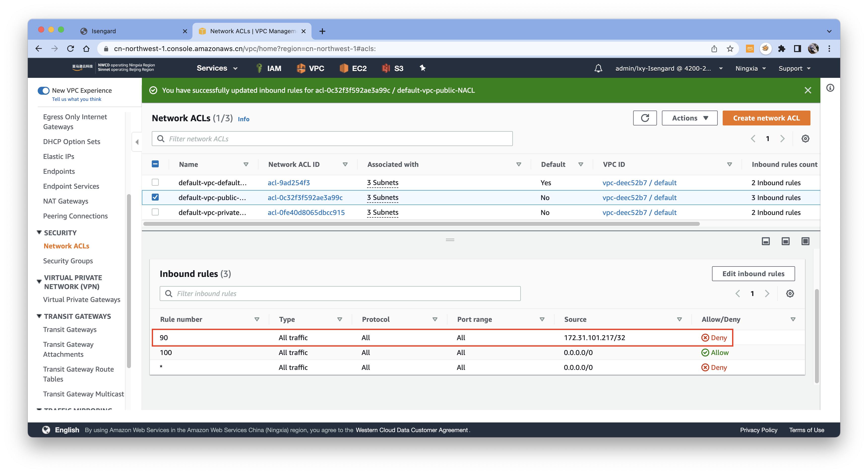This screenshot has width=868, height=474.
Task: Go to next page of inbound rules
Action: tap(767, 294)
